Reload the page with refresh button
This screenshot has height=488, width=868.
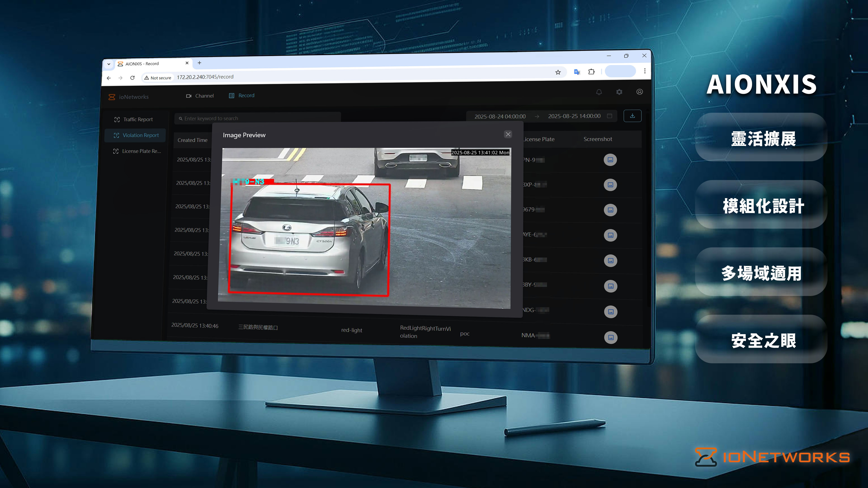132,78
